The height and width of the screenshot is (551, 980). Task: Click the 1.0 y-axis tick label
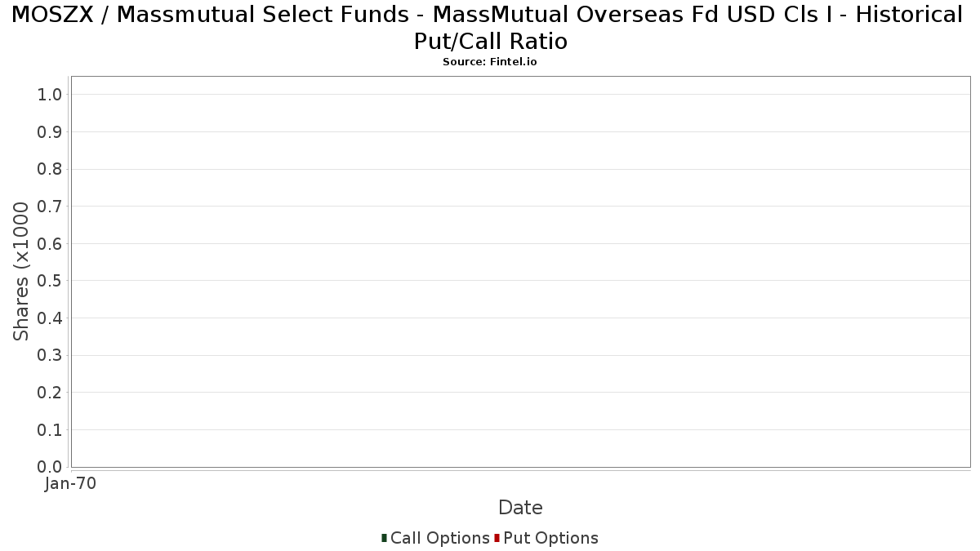point(50,95)
